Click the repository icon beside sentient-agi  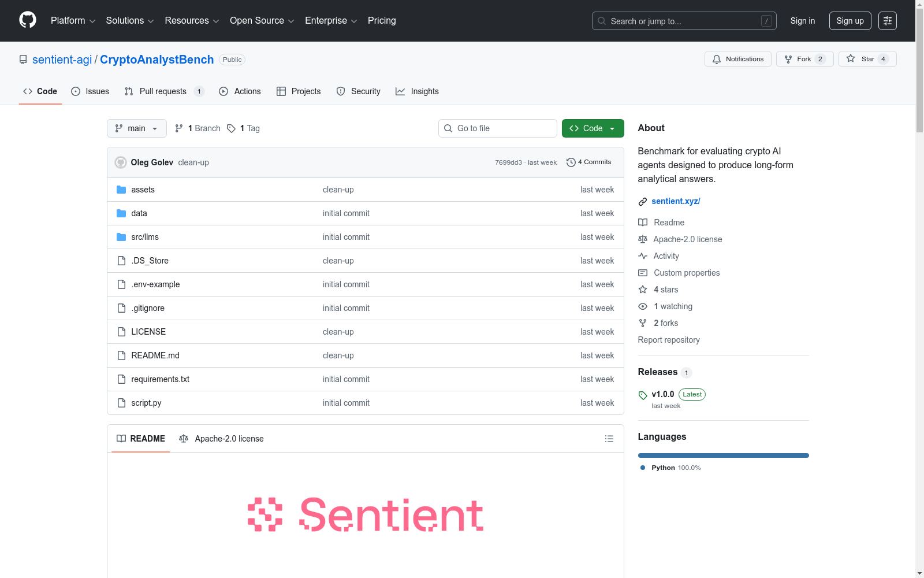tap(23, 60)
